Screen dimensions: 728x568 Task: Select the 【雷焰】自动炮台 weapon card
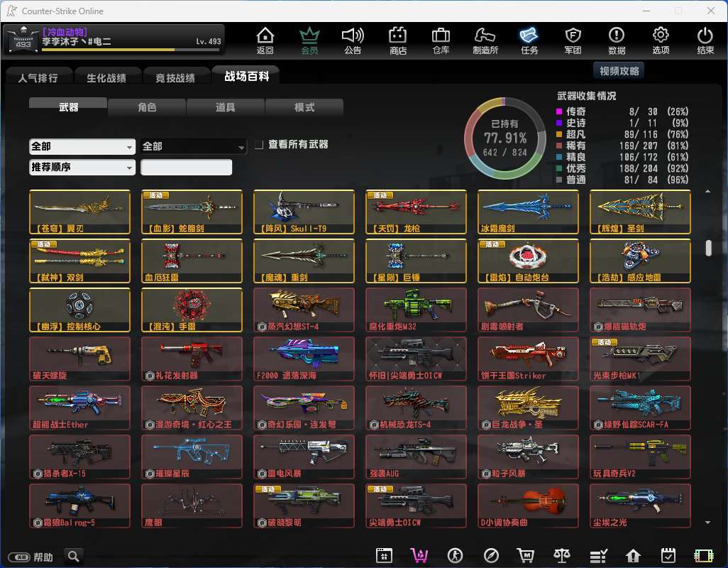coord(529,261)
